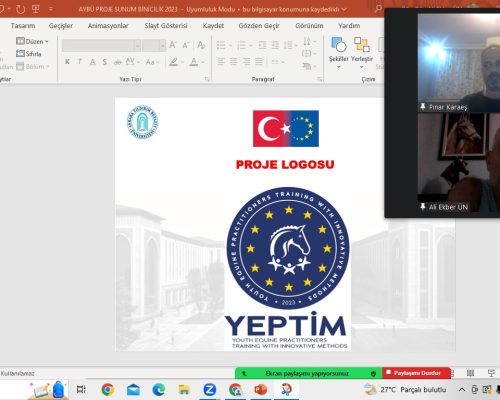Open the font name combo box
The height and width of the screenshot is (400, 500).
pyautogui.click(x=101, y=45)
